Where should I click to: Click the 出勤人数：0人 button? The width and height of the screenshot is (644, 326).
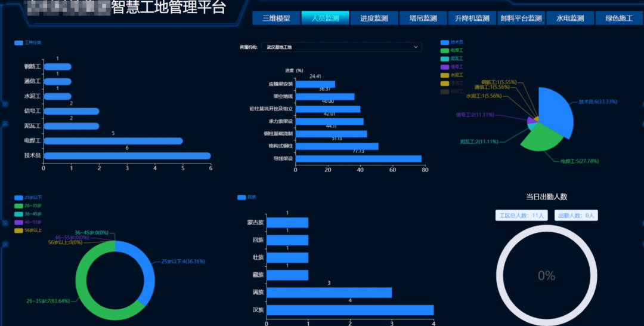pos(576,216)
